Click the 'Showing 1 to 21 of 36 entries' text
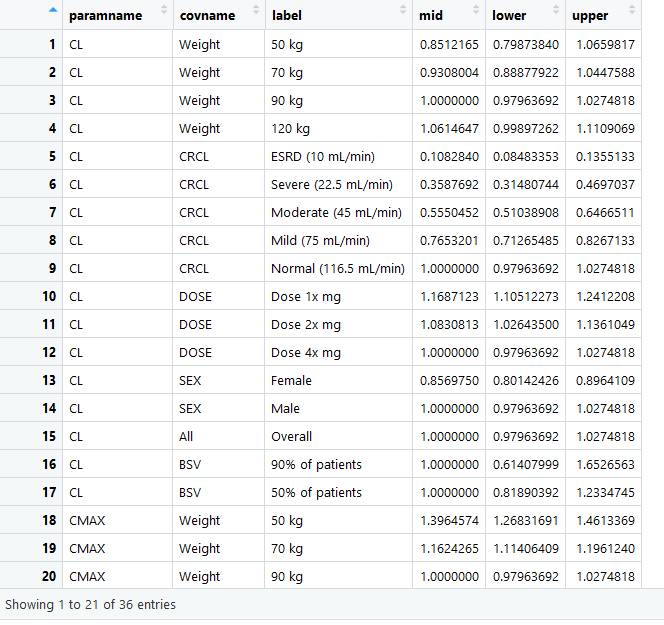664x625 pixels. point(90,605)
